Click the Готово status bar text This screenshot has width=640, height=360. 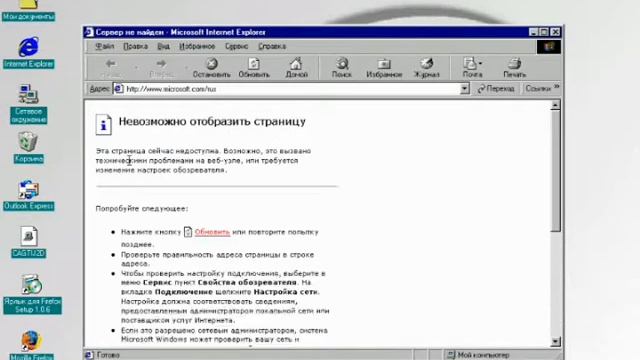(x=108, y=355)
